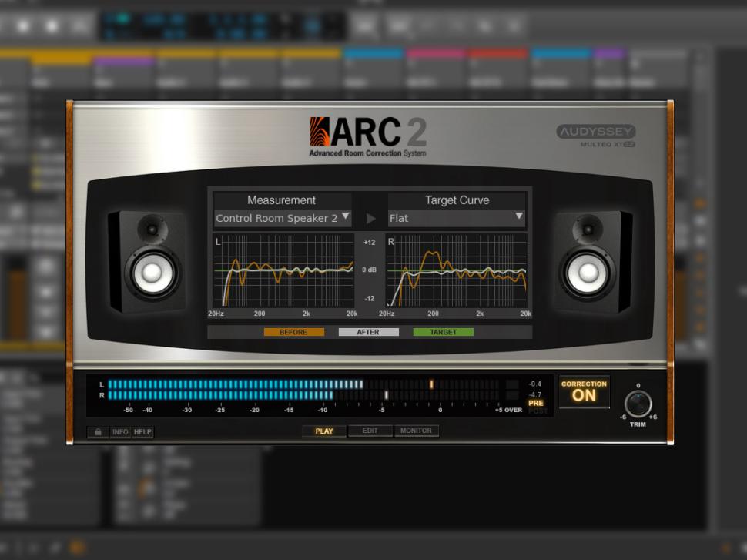747x560 pixels.
Task: Open the Measurement dropdown
Action: point(283,219)
